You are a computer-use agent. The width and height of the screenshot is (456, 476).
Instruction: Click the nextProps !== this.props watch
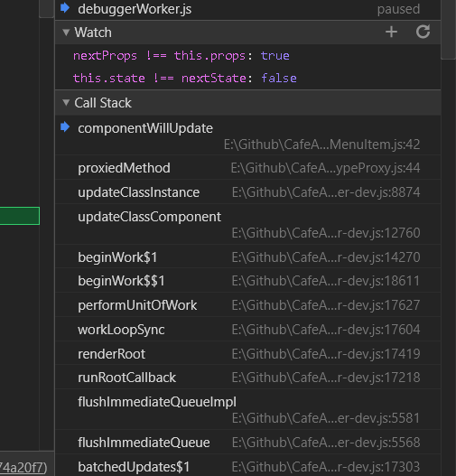click(x=181, y=56)
